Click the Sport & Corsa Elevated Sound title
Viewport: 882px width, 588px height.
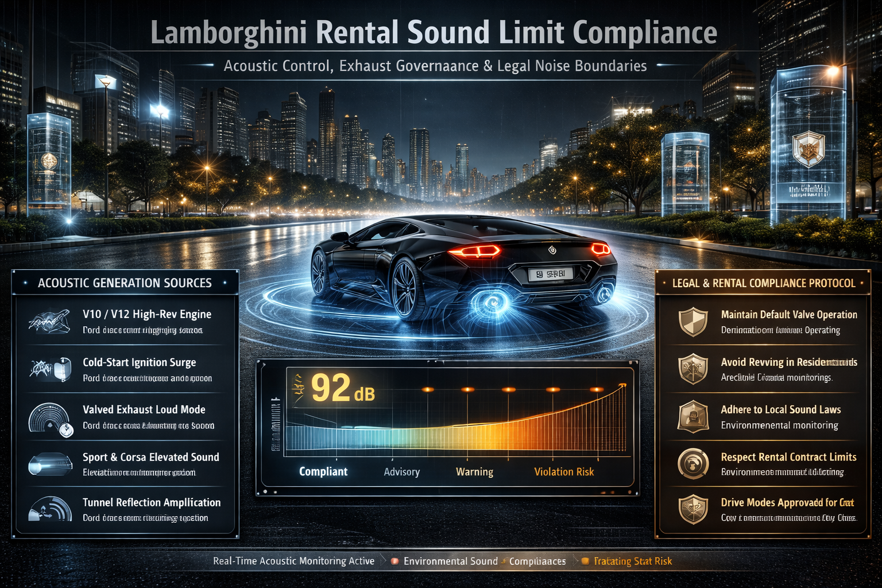pos(151,457)
